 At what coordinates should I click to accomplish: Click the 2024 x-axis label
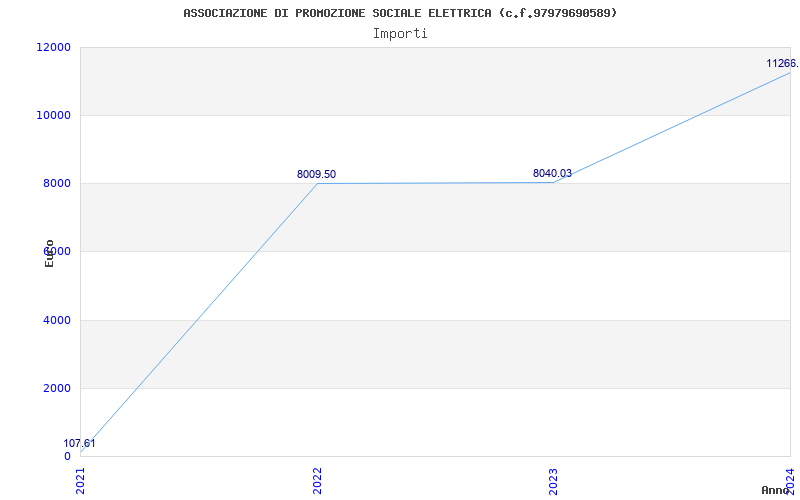[791, 481]
